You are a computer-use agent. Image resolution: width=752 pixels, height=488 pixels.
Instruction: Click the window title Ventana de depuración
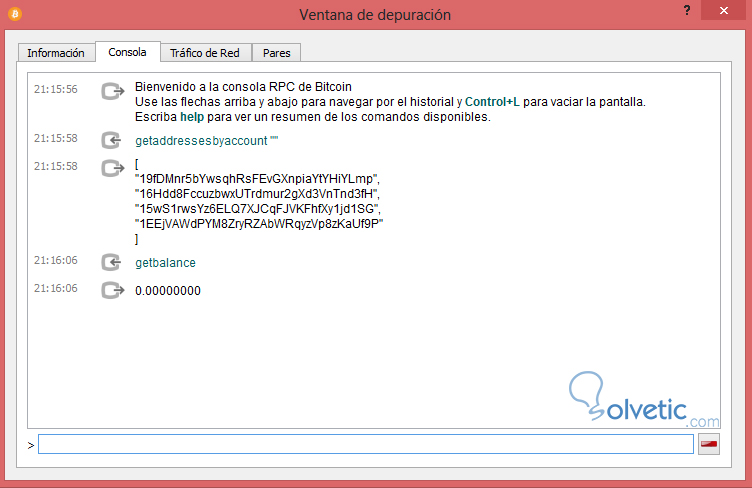point(375,15)
